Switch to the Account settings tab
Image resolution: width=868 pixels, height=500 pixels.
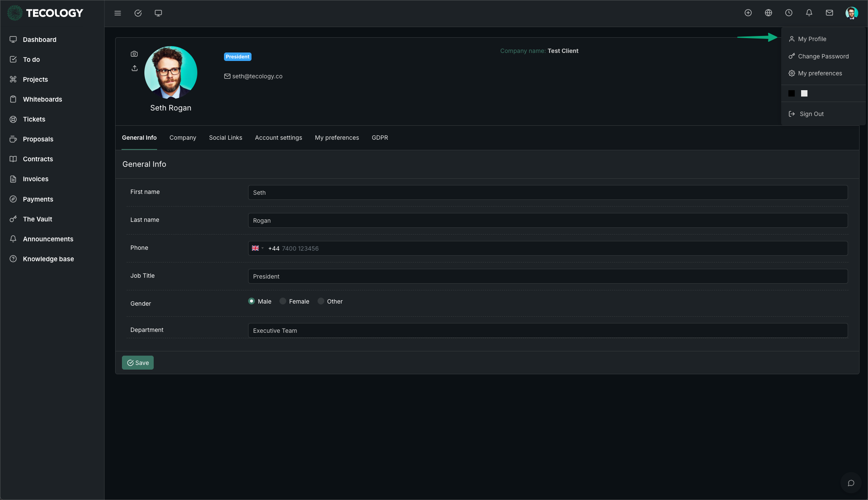[279, 138]
